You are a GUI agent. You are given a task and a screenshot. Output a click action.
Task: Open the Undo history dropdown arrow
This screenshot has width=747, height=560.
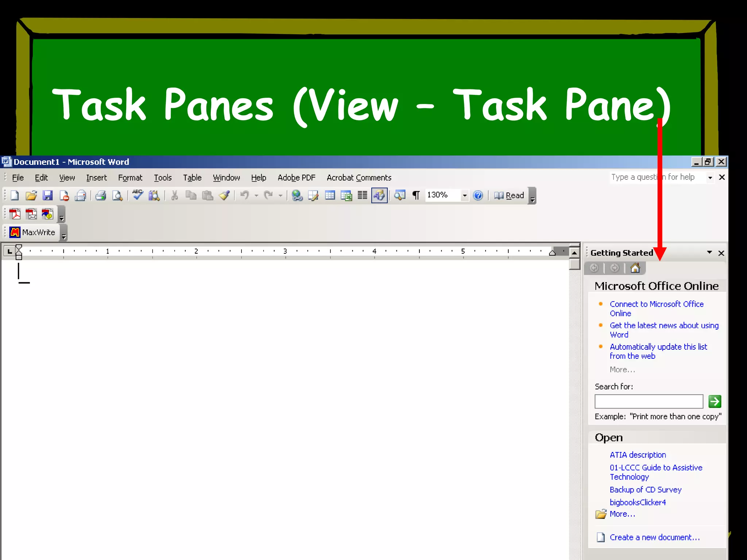(256, 196)
